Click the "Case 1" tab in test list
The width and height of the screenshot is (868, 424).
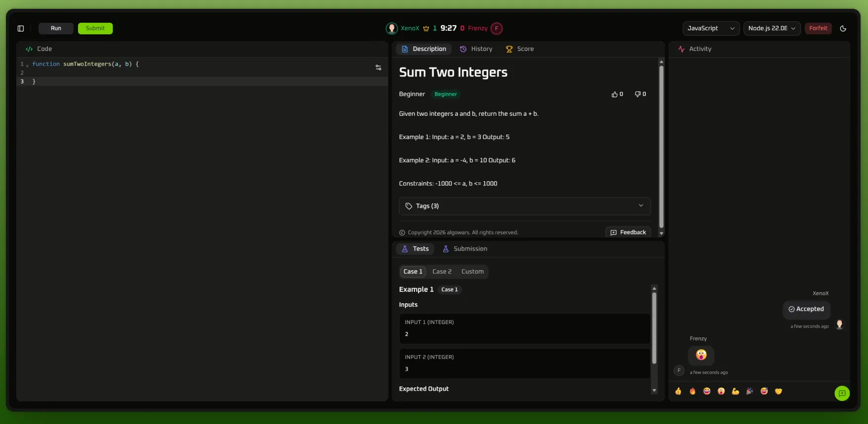pyautogui.click(x=413, y=272)
